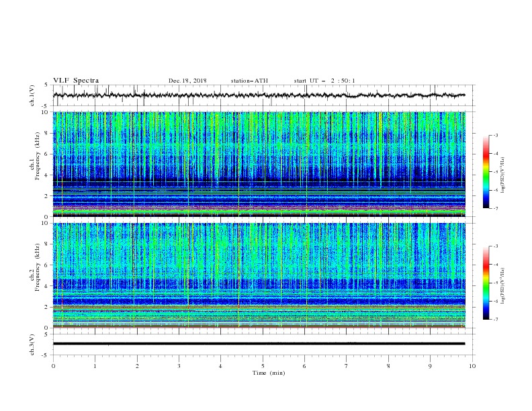Click the time axis tick label "2"

137,366
